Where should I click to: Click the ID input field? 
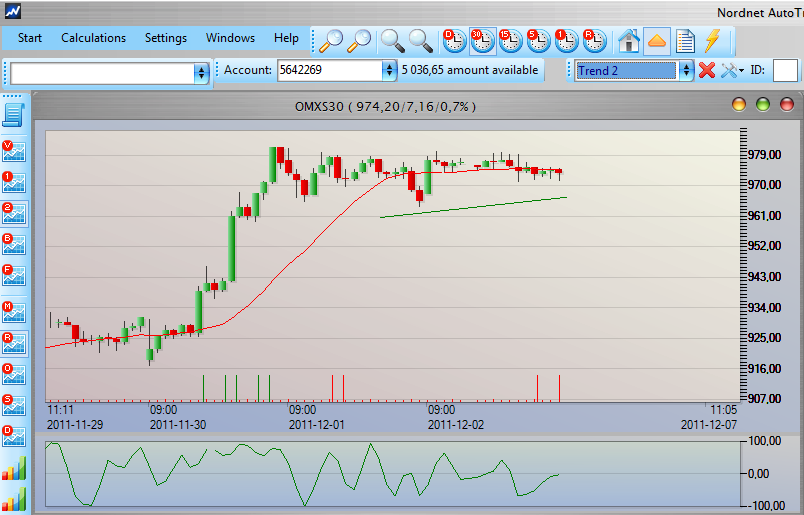(785, 71)
